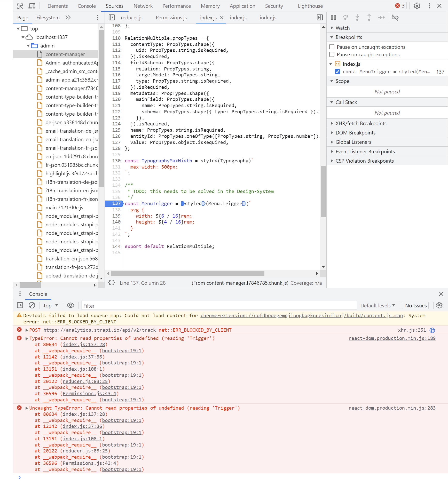Enable Pause on uncaught exceptions
The width and height of the screenshot is (448, 502).
(332, 47)
